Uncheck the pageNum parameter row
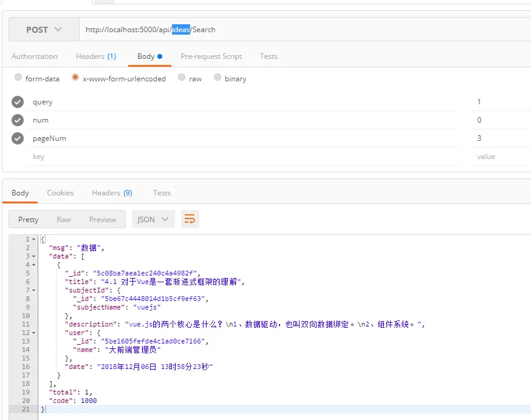 pos(18,138)
